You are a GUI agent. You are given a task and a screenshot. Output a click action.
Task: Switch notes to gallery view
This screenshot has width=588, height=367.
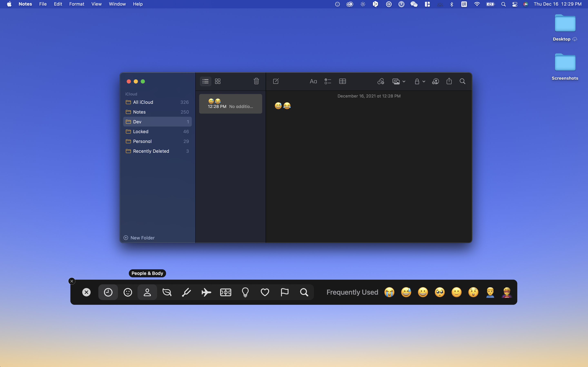pyautogui.click(x=217, y=81)
